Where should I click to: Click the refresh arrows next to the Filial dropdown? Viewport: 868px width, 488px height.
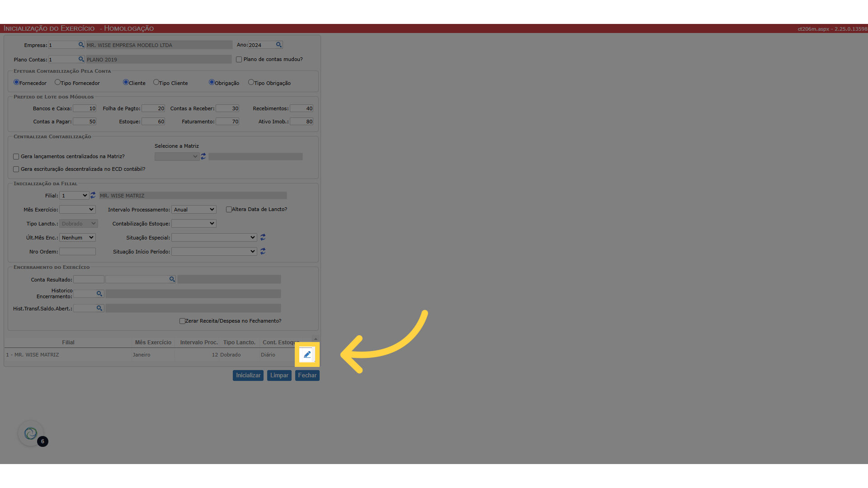pos(93,195)
